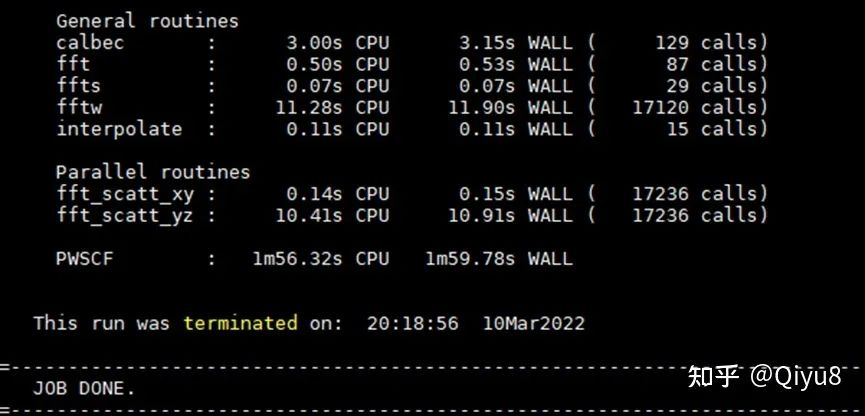Click the 'ffts' routine label
This screenshot has height=416, width=865.
coord(79,86)
